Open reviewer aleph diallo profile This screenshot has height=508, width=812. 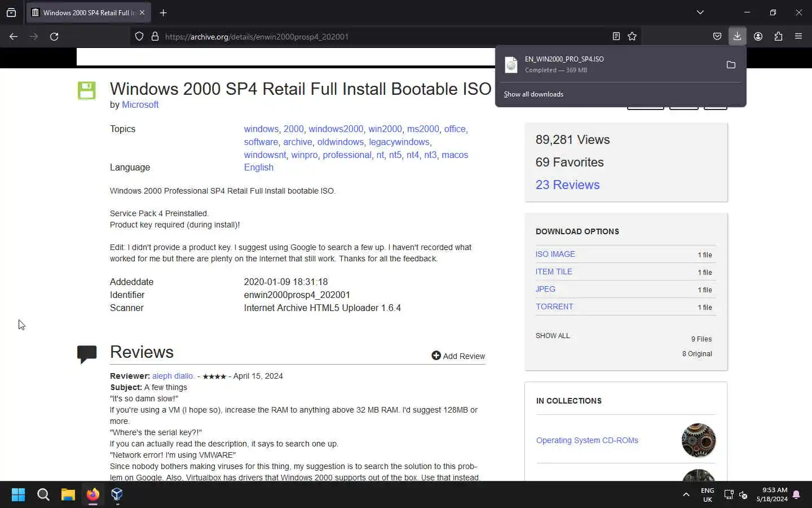173,376
